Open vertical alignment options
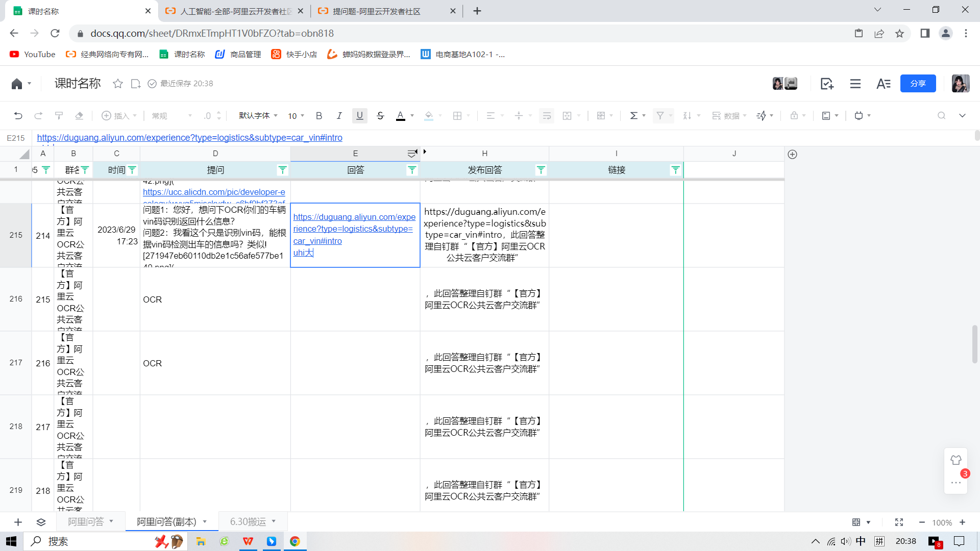Image resolution: width=980 pixels, height=551 pixels. [519, 116]
